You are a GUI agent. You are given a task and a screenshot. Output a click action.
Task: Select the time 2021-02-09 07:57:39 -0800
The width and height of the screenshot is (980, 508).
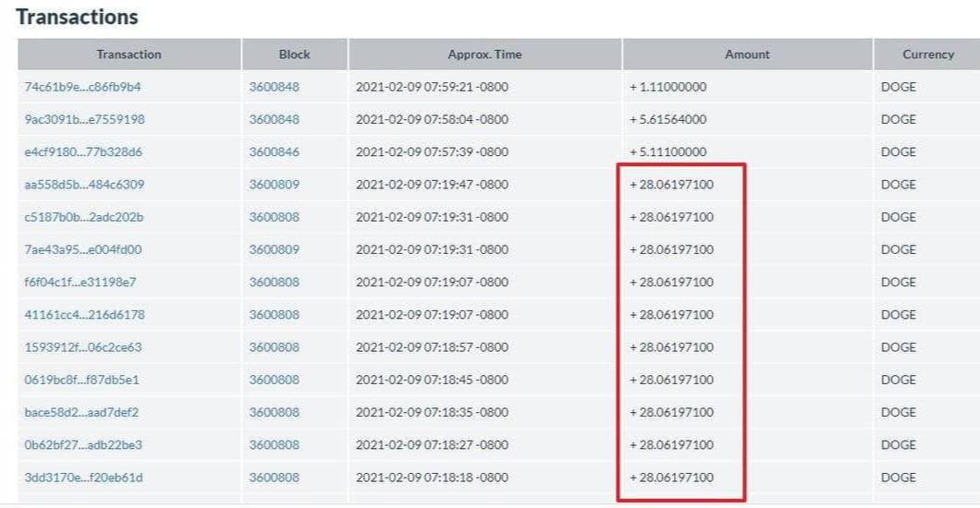click(x=432, y=151)
